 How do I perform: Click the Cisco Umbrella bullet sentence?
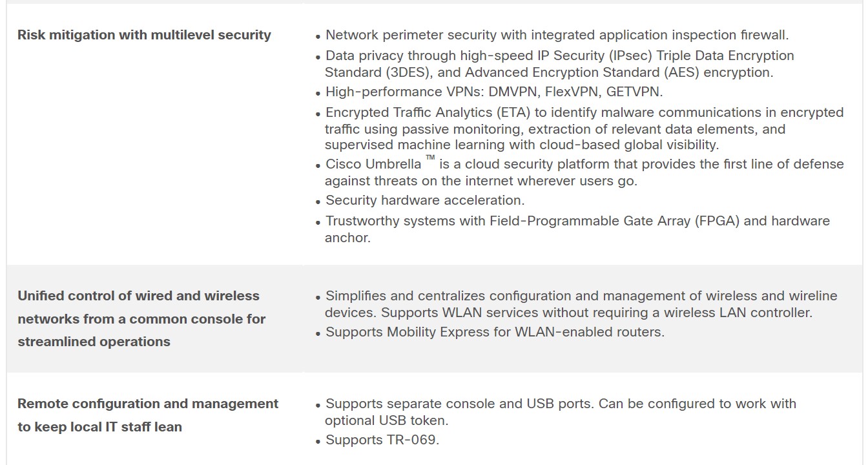(x=584, y=172)
